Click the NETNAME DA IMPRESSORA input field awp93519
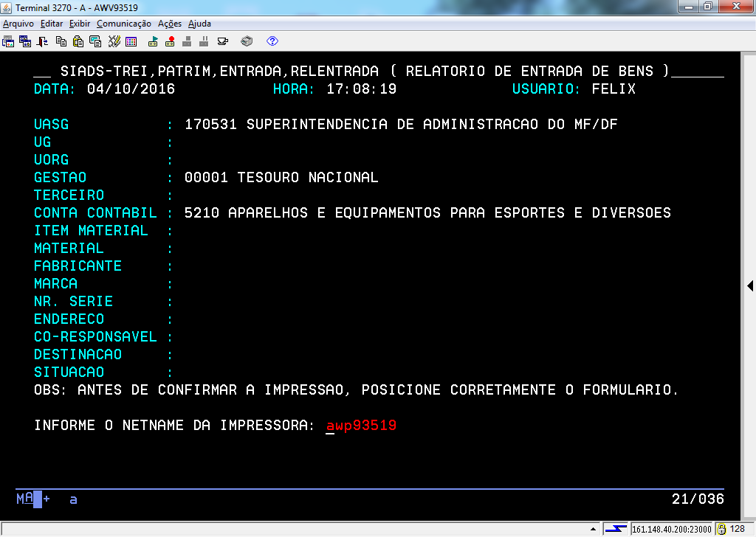The width and height of the screenshot is (756, 537). coord(361,426)
